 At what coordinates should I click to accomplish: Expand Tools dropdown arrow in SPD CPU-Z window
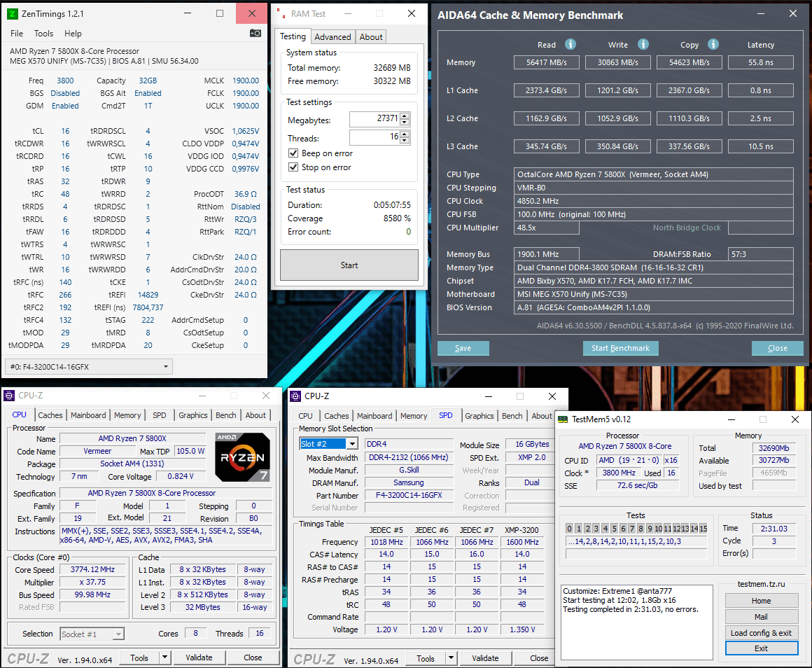(451, 658)
